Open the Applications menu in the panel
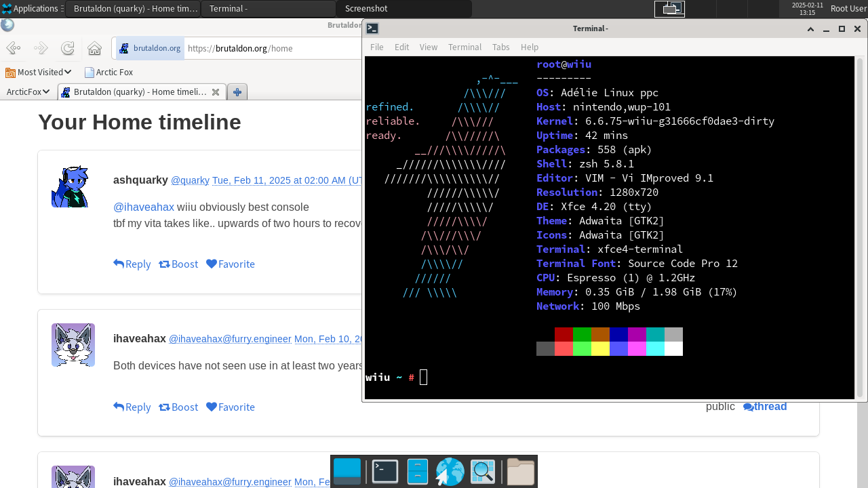The width and height of the screenshot is (868, 488). [x=31, y=9]
